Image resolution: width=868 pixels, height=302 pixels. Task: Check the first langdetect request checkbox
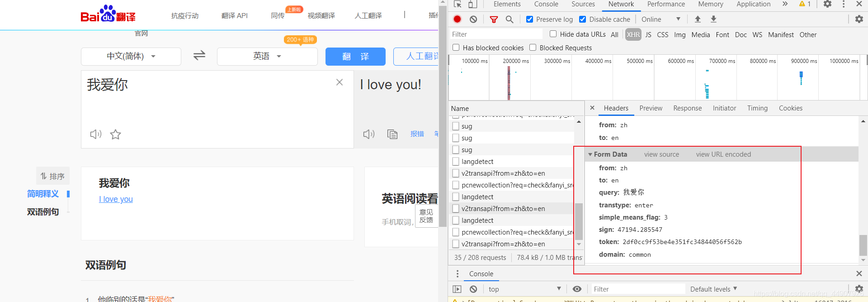point(456,162)
